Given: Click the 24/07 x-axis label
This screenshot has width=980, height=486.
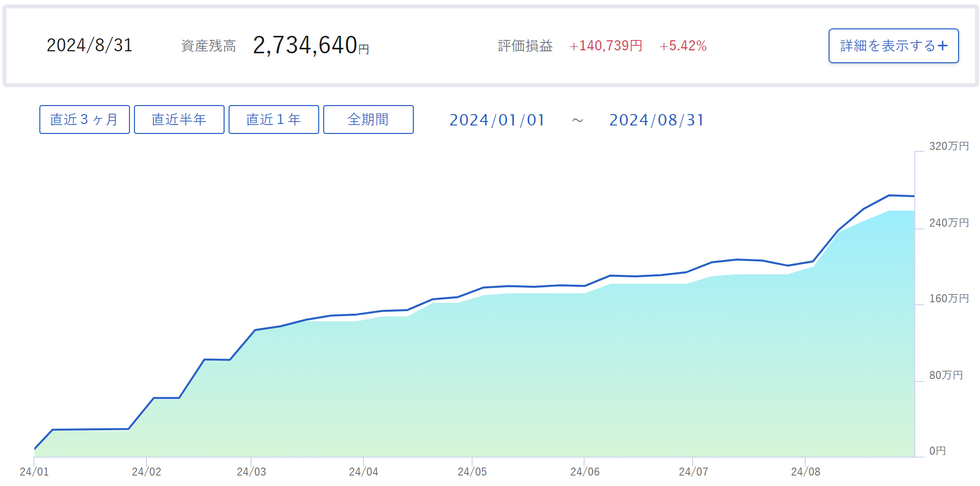Looking at the screenshot, I should click(x=693, y=472).
